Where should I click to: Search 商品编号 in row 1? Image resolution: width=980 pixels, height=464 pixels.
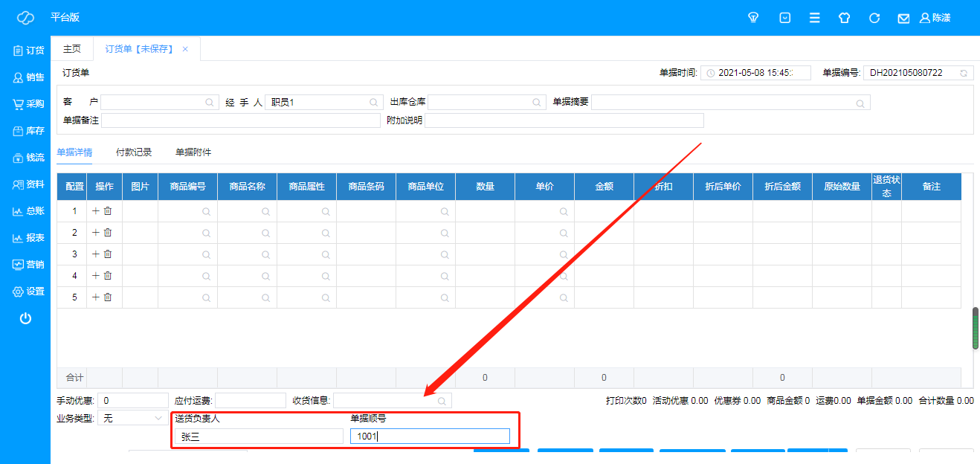pos(207,212)
